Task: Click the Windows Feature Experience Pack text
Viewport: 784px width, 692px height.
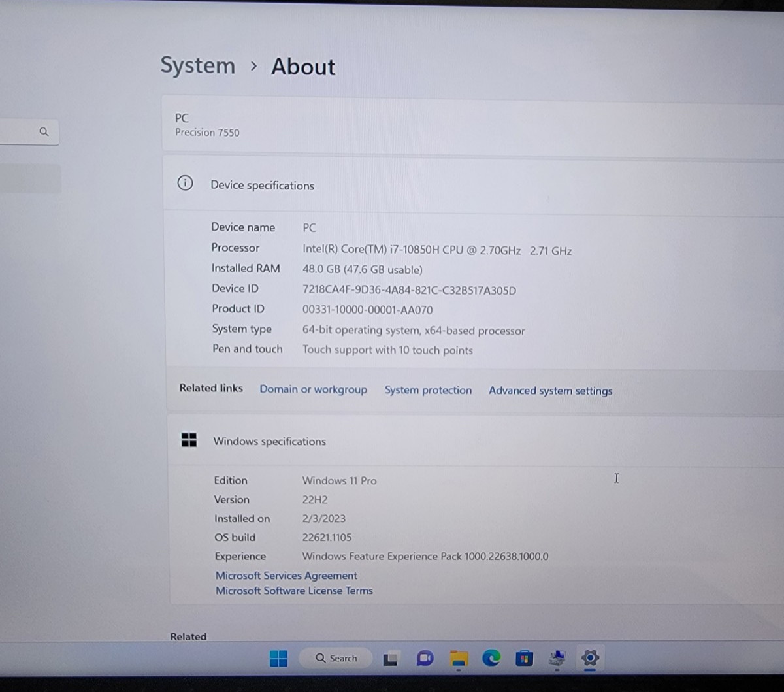Action: pyautogui.click(x=425, y=556)
